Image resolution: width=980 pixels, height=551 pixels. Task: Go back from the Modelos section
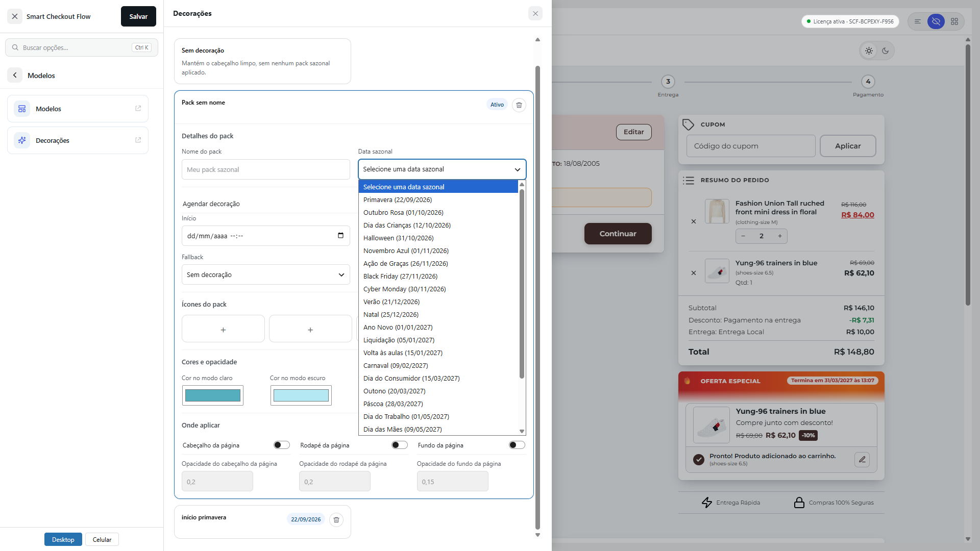[15, 75]
